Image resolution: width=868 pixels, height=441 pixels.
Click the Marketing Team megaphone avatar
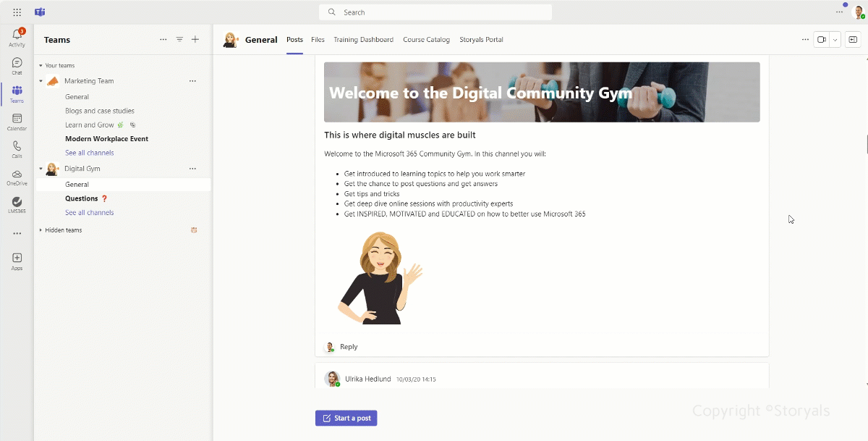[53, 81]
